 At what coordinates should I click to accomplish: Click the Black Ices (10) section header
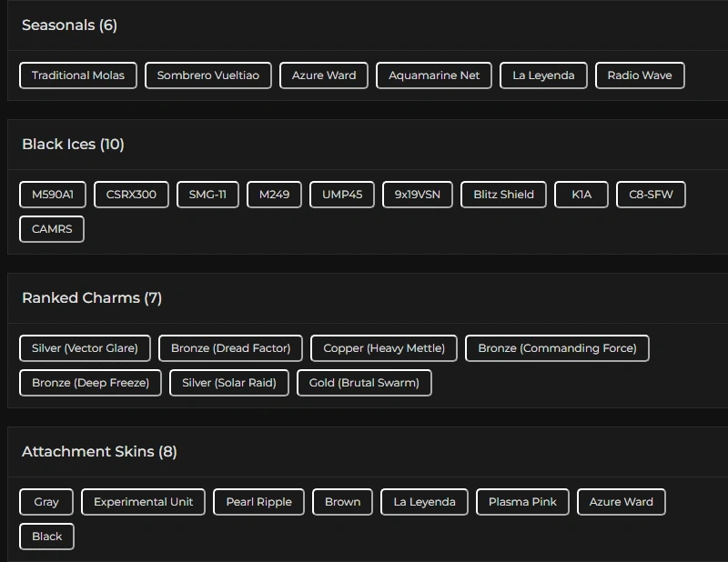coord(73,145)
